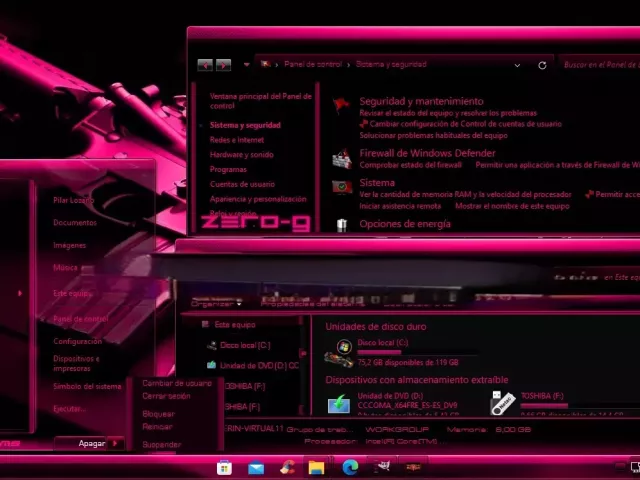Select 'Sistema y seguridad' breadcrumb
This screenshot has width=640, height=480.
coord(391,64)
